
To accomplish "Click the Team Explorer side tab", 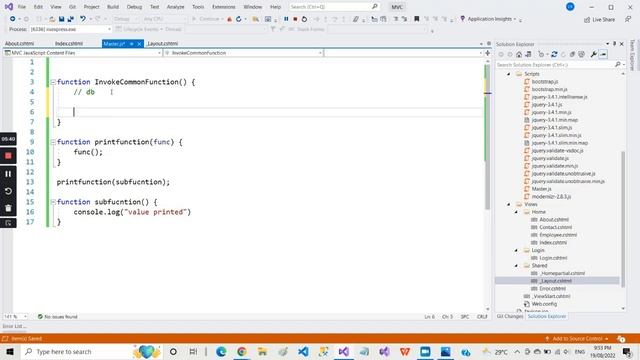I will pyautogui.click(x=632, y=55).
